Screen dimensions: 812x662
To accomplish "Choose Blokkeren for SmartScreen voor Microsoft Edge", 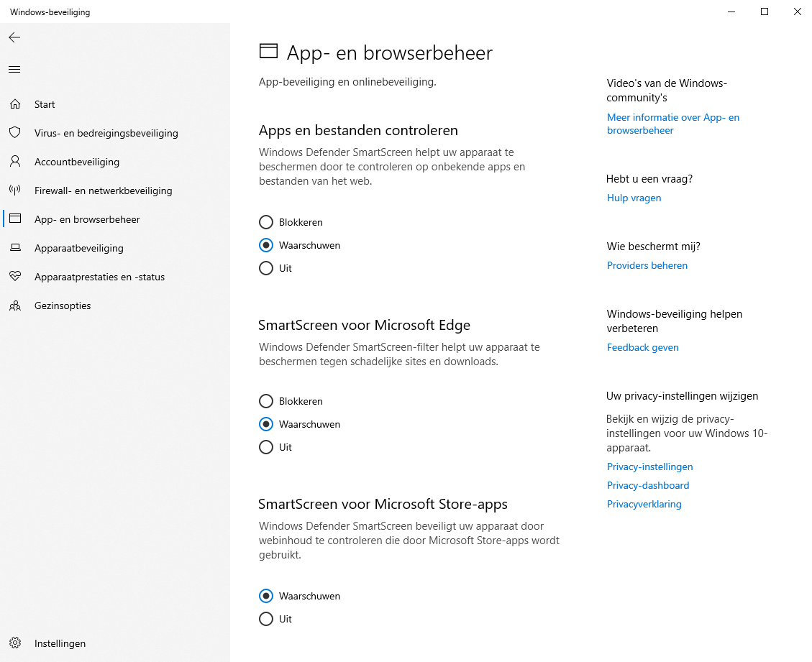I will [266, 401].
